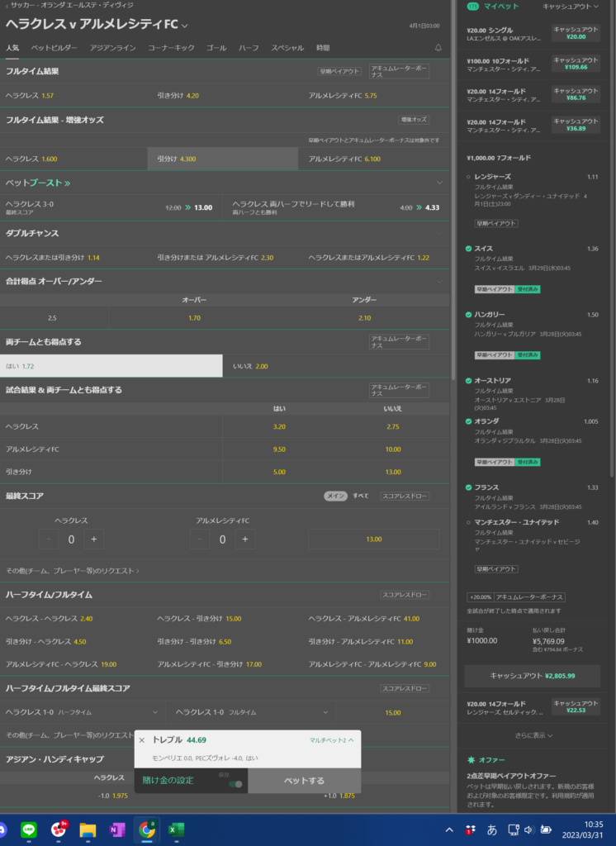
Task: Switch final score view to すべて
Action: 360,496
